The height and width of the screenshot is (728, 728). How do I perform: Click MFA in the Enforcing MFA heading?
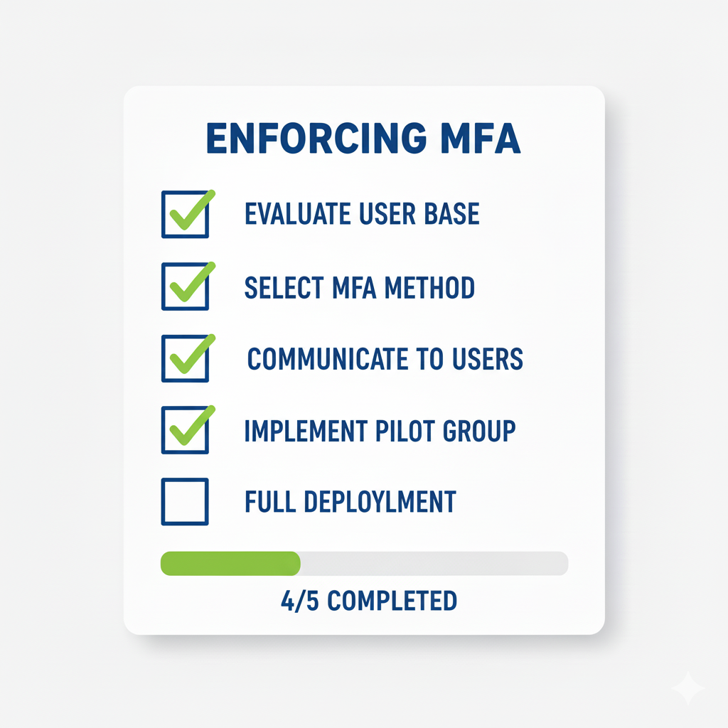point(481,138)
